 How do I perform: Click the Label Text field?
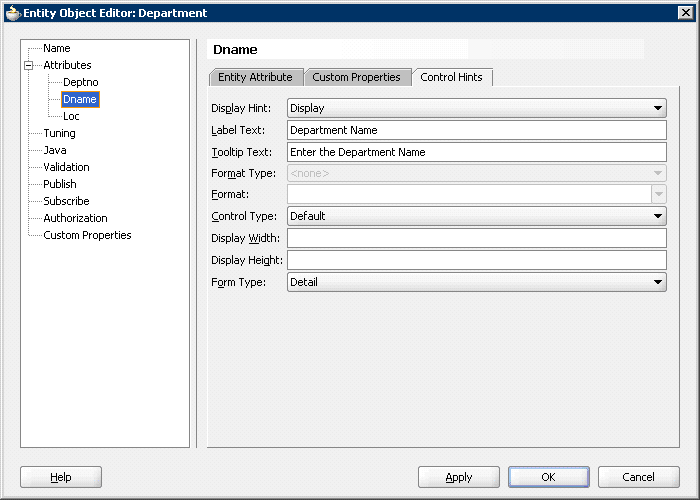point(477,130)
